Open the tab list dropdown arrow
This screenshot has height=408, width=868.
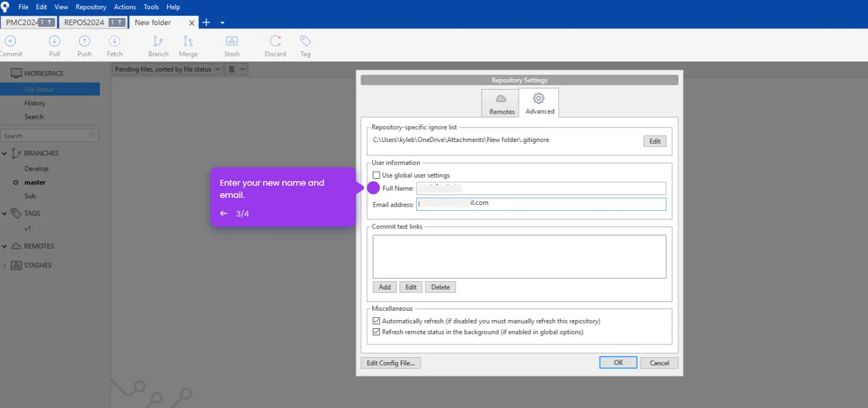[222, 23]
